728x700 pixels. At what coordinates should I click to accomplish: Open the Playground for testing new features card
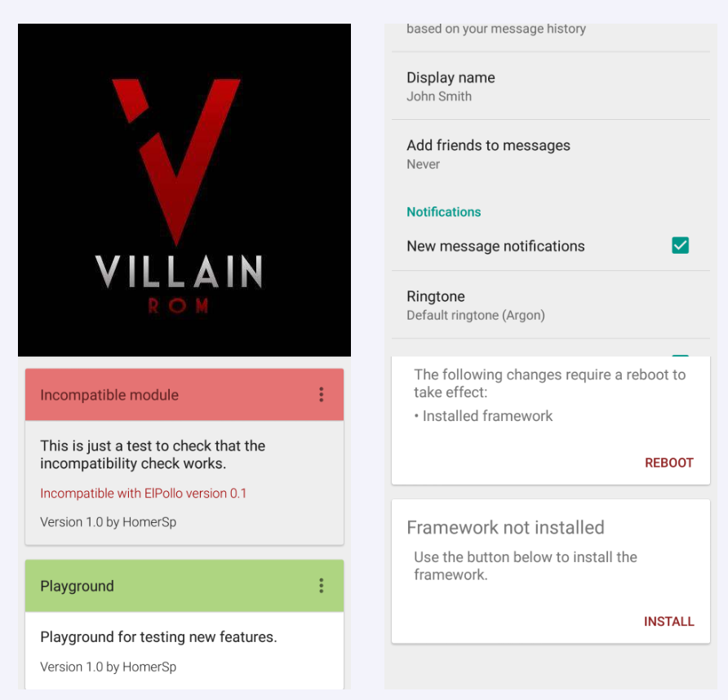click(184, 650)
